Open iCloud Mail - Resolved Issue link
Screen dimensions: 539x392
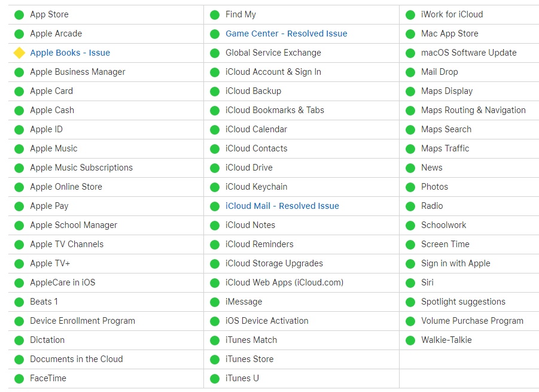[x=282, y=206]
